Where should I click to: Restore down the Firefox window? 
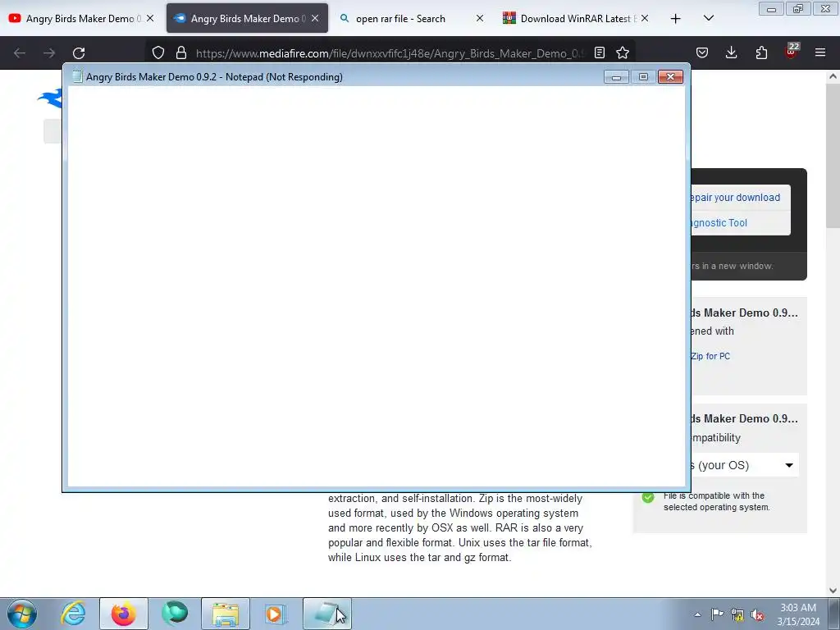pyautogui.click(x=798, y=9)
